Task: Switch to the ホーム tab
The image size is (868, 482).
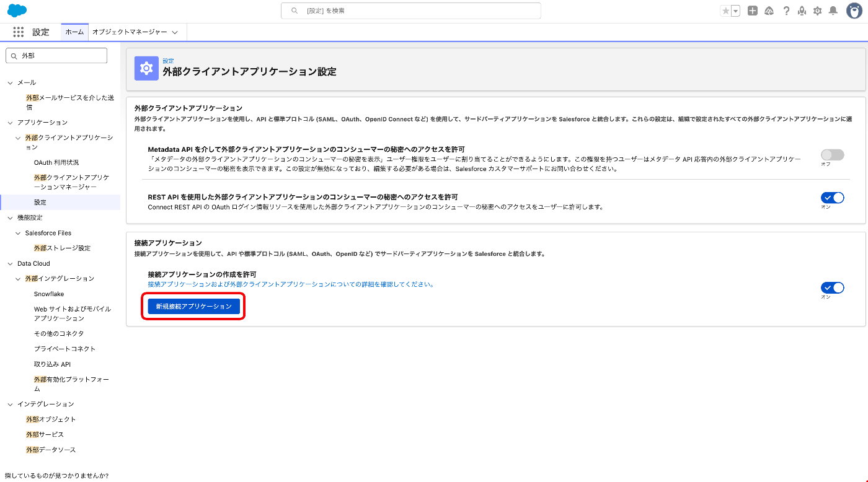Action: click(74, 32)
